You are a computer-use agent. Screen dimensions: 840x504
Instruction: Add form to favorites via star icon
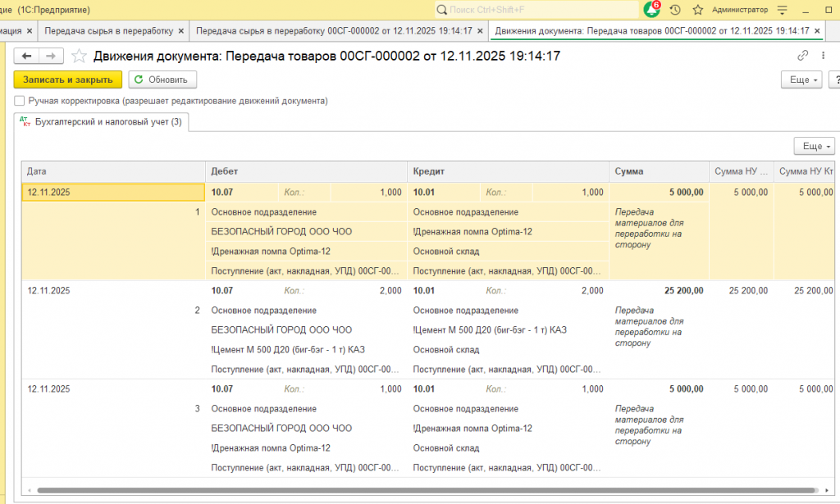(78, 56)
